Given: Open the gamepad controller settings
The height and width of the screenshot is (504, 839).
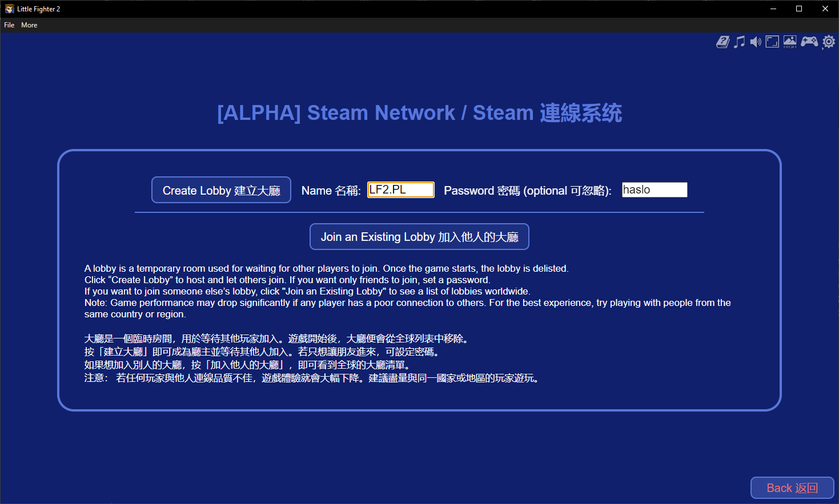Looking at the screenshot, I should pyautogui.click(x=809, y=42).
